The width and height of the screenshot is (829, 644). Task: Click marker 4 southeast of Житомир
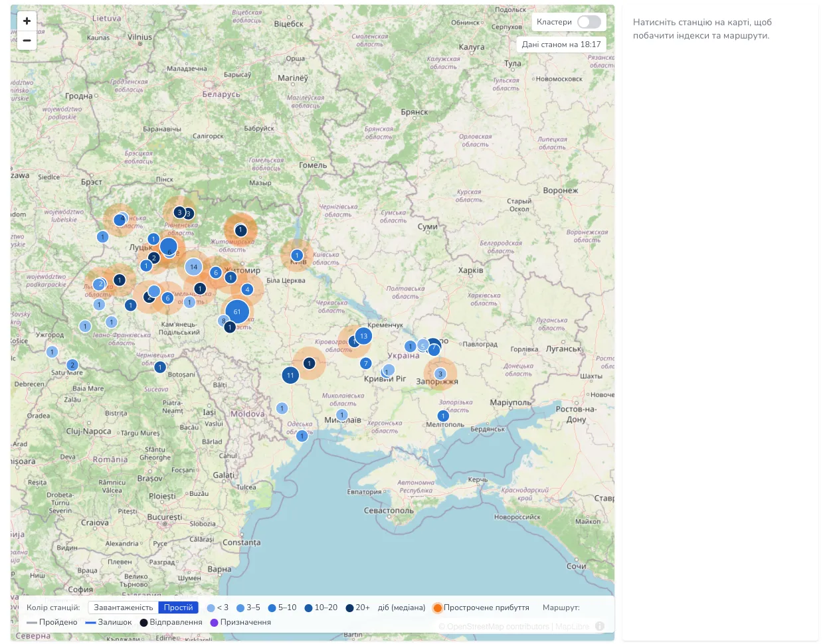(x=247, y=289)
